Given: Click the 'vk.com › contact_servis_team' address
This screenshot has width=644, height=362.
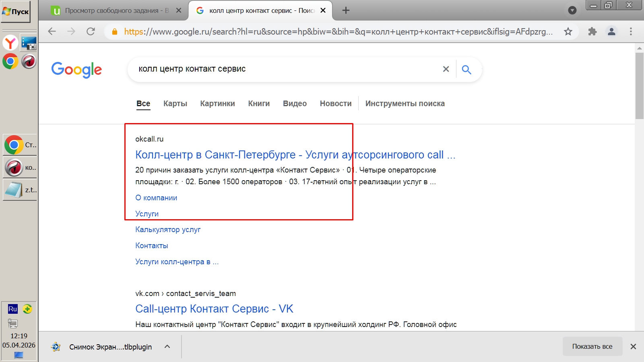Looking at the screenshot, I should tap(186, 294).
